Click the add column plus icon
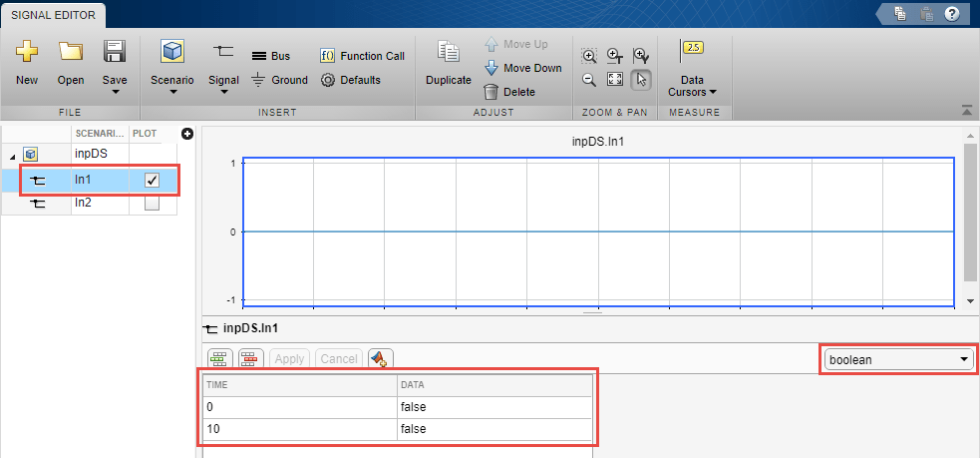980x458 pixels. [186, 134]
